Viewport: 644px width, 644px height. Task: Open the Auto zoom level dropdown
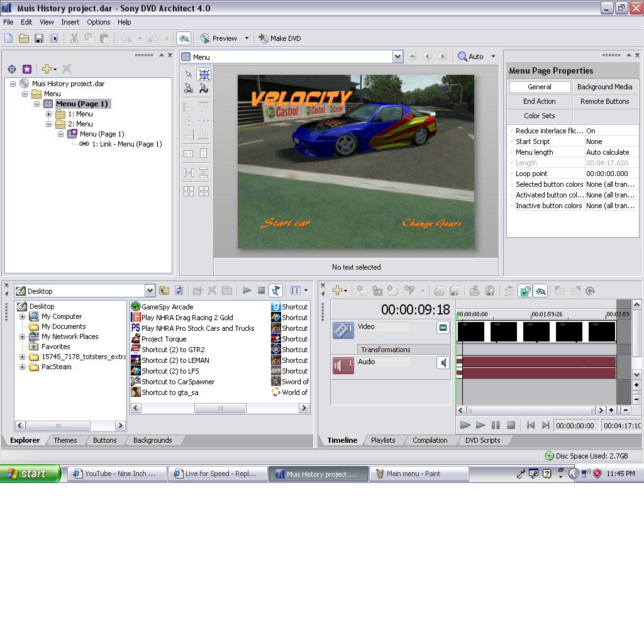pos(493,57)
